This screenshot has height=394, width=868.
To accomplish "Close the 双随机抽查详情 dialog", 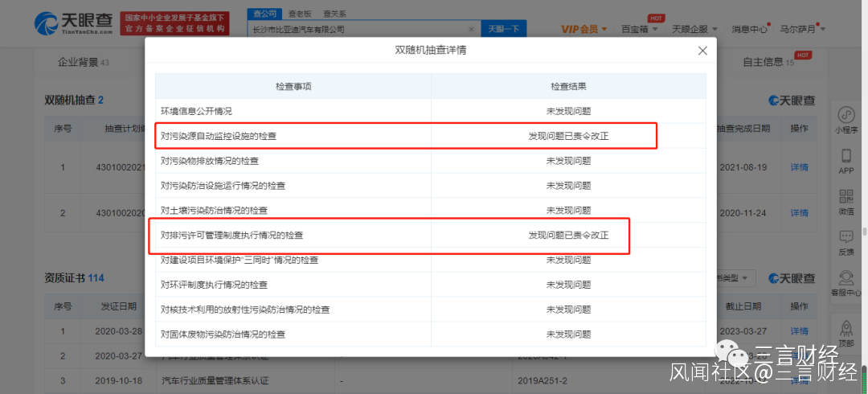I will click(x=702, y=51).
